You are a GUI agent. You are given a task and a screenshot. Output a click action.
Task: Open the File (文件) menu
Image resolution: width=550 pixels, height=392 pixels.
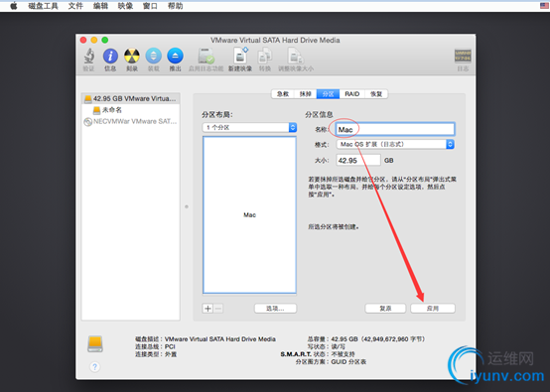(75, 6)
